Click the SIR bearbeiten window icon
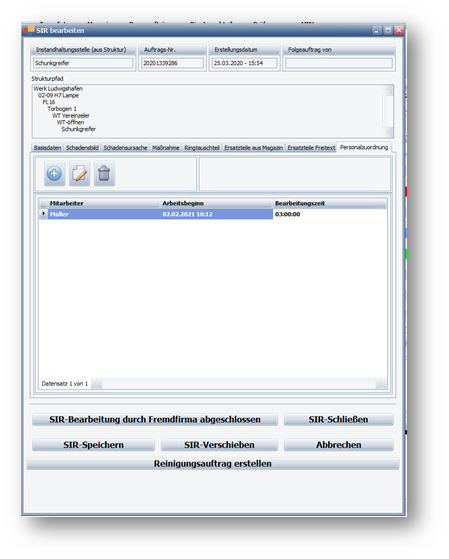Screen dimensions: 449x559 (x=29, y=31)
